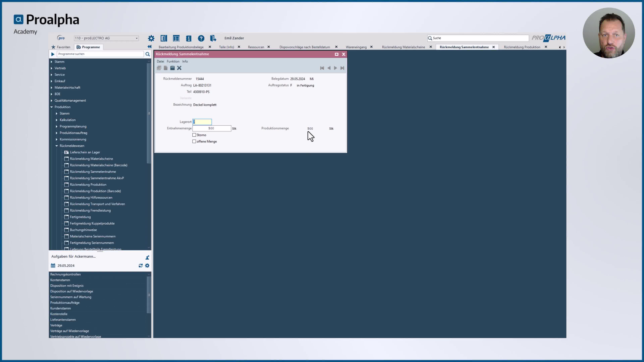The image size is (644, 362).
Task: Open the info icon in top toolbar
Action: pos(189,38)
